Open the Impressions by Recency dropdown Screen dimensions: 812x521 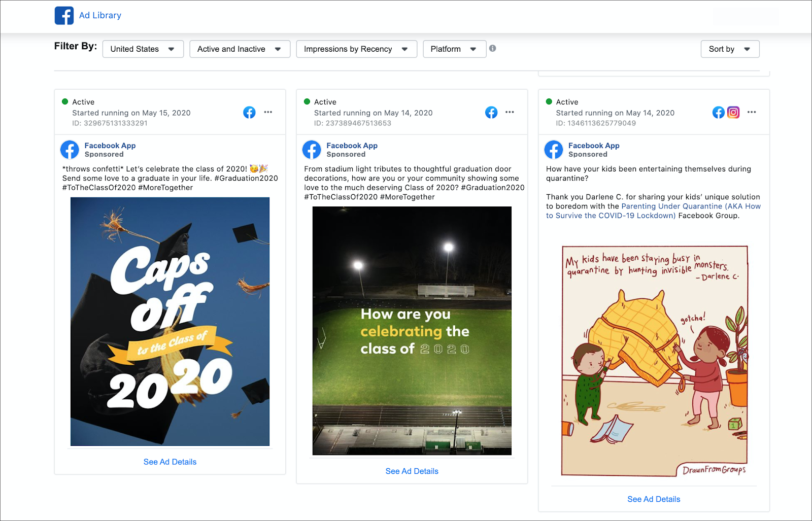(x=356, y=49)
